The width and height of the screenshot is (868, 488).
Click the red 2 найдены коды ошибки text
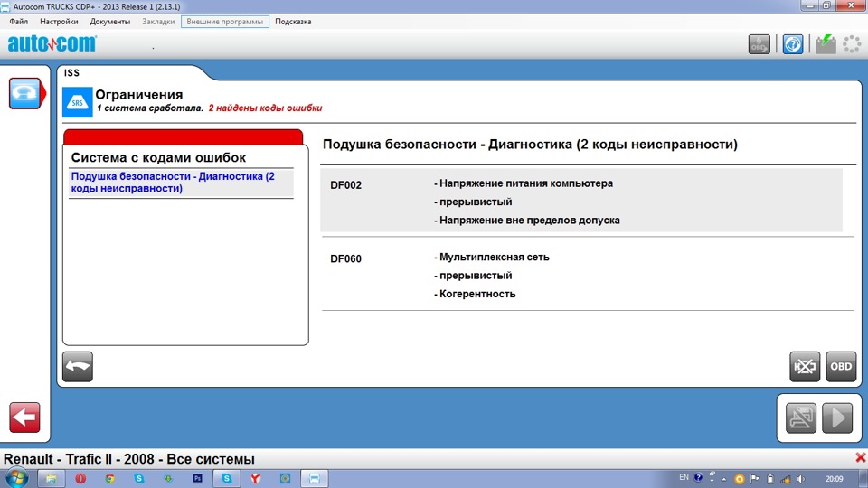coord(265,108)
